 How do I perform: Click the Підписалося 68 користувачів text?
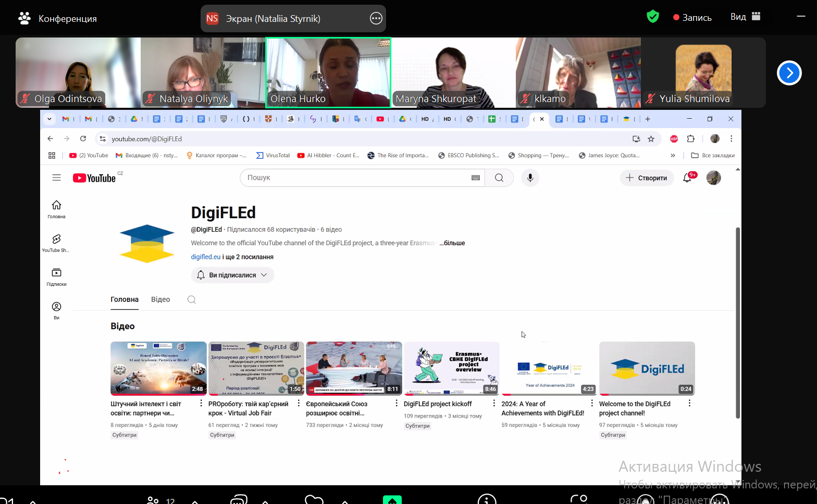(x=271, y=229)
